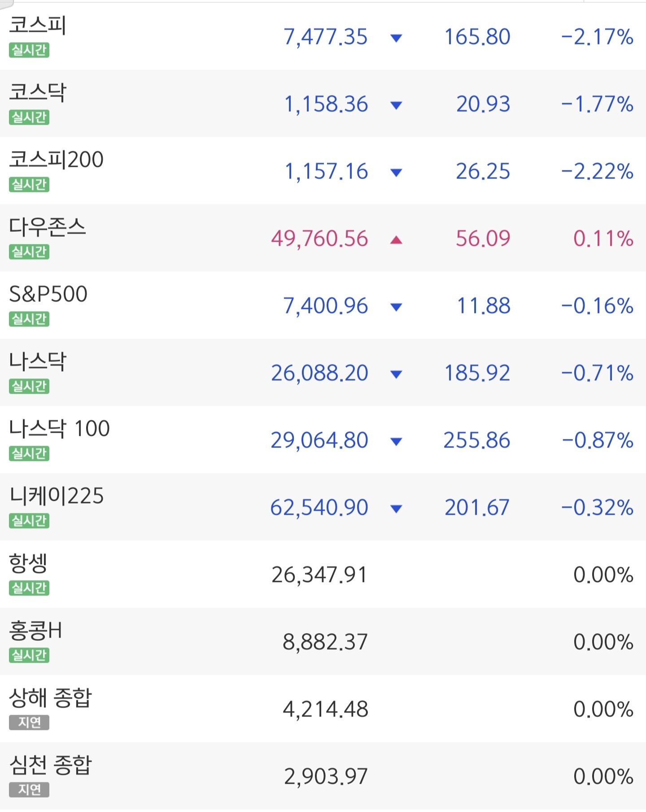Open 다우존스 price 49,760.56
This screenshot has height=812, width=646.
click(319, 239)
